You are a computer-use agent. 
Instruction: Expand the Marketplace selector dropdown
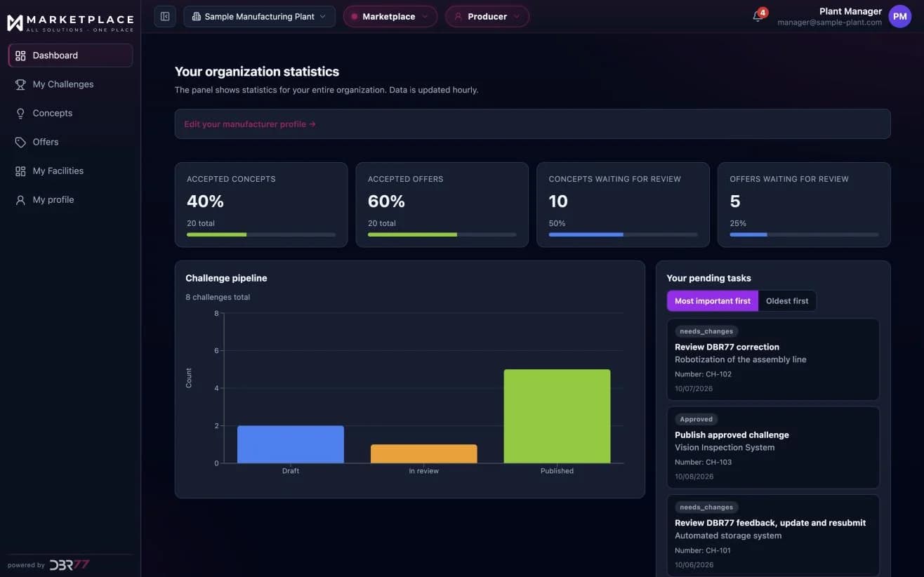point(390,16)
